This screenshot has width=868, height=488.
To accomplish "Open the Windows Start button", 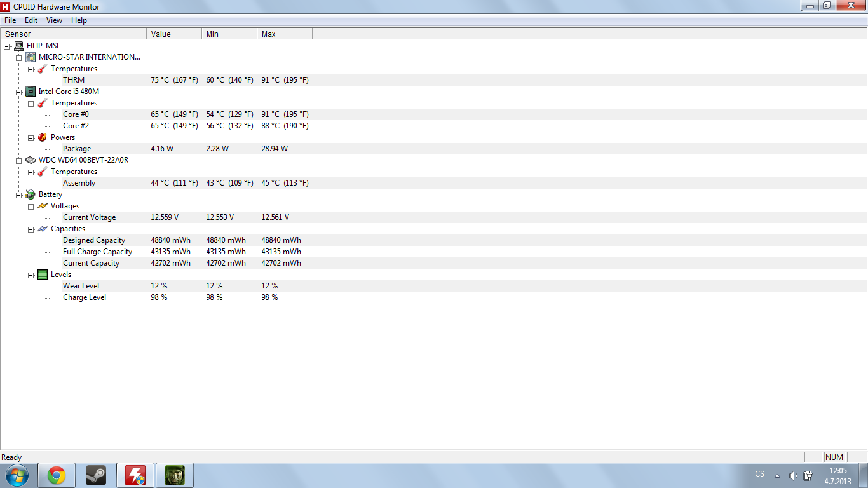I will coord(17,475).
